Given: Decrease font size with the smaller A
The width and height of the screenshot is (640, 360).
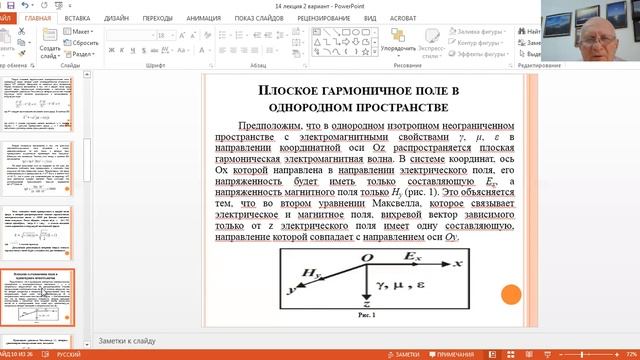Looking at the screenshot, I should [193, 36].
